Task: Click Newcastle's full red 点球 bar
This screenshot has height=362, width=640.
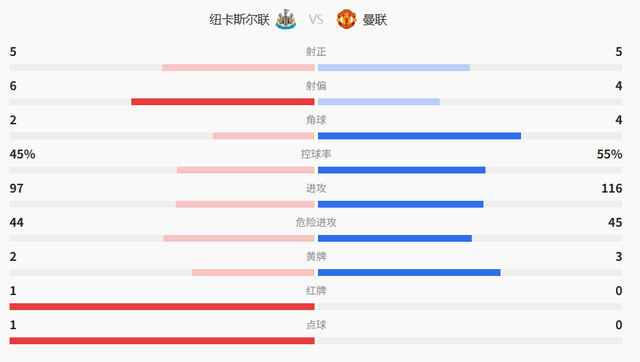Action: pyautogui.click(x=162, y=341)
